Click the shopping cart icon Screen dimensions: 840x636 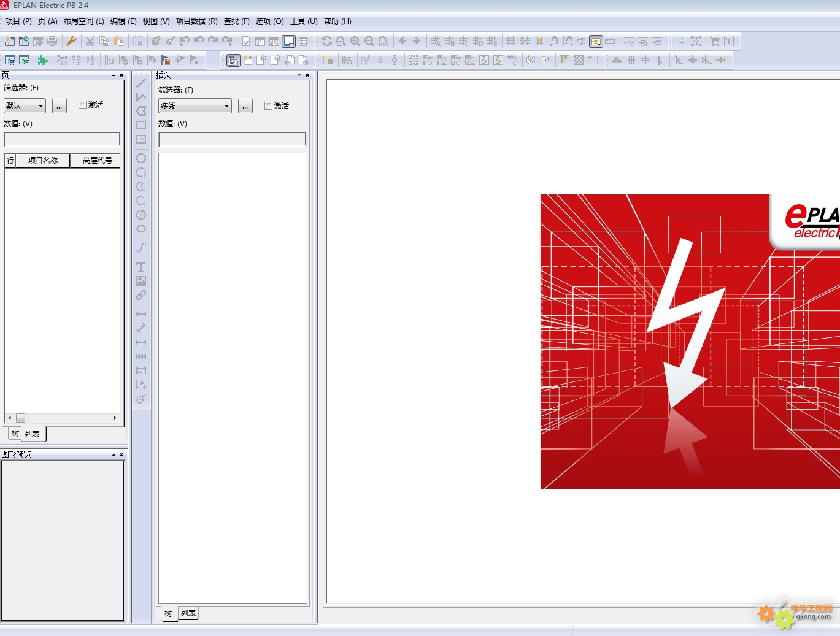[715, 41]
